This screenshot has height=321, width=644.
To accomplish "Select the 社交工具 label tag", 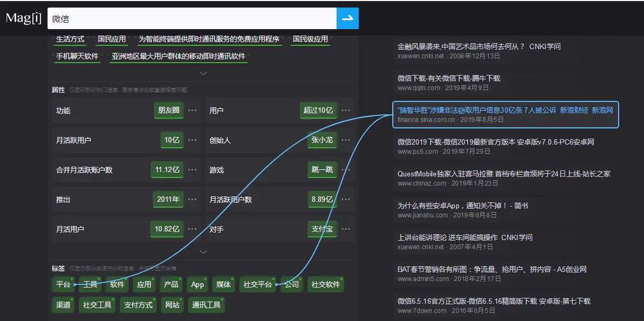I will pos(97,305).
